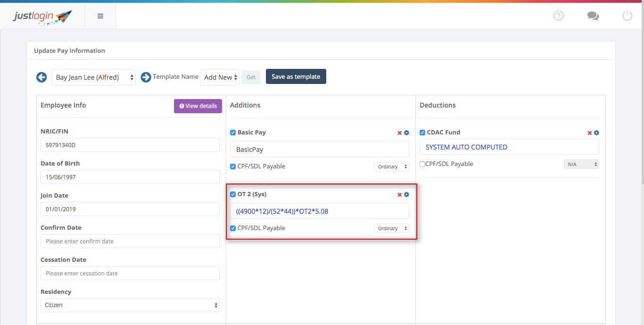Click the Join Date field
Image resolution: width=644 pixels, height=325 pixels.
tap(130, 209)
